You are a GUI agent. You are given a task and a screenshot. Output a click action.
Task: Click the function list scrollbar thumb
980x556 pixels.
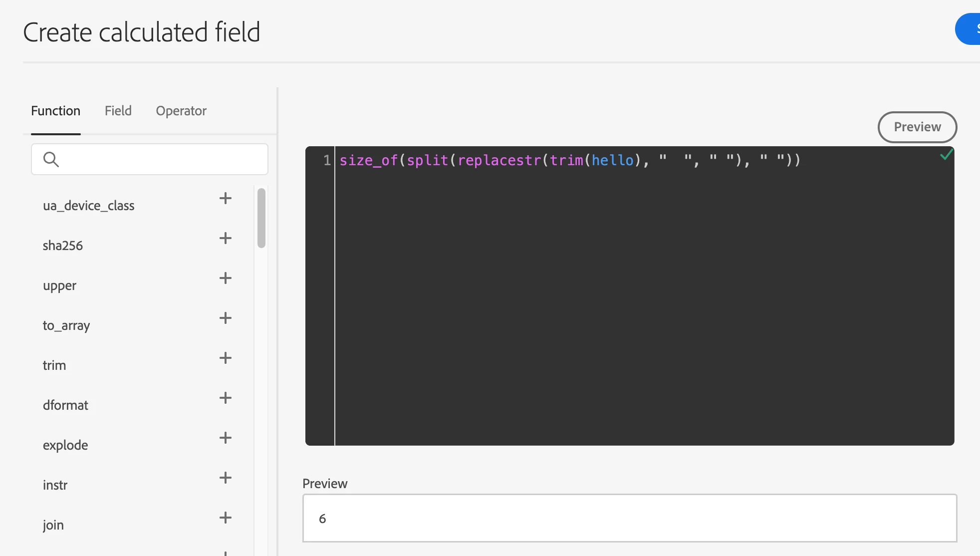point(261,218)
